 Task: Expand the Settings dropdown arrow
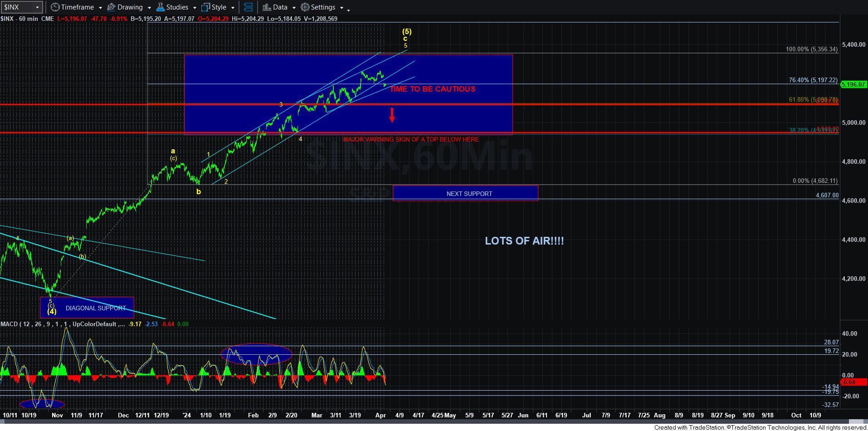(x=341, y=8)
